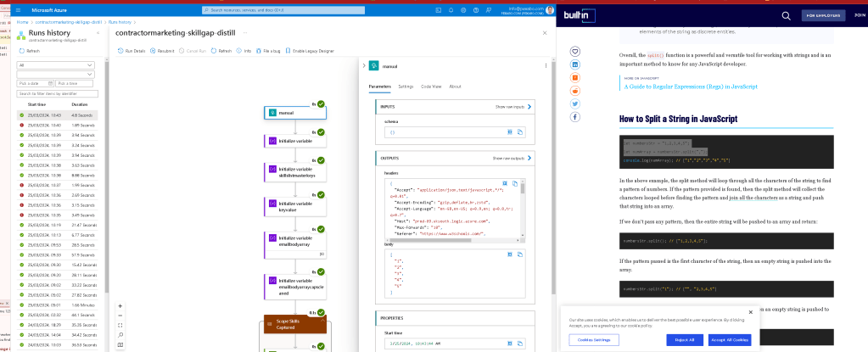Fit designer canvas to view
The height and width of the screenshot is (352, 868).
coord(120,326)
